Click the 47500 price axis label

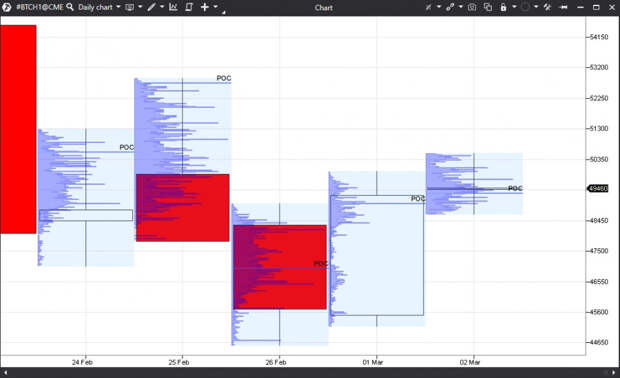599,251
